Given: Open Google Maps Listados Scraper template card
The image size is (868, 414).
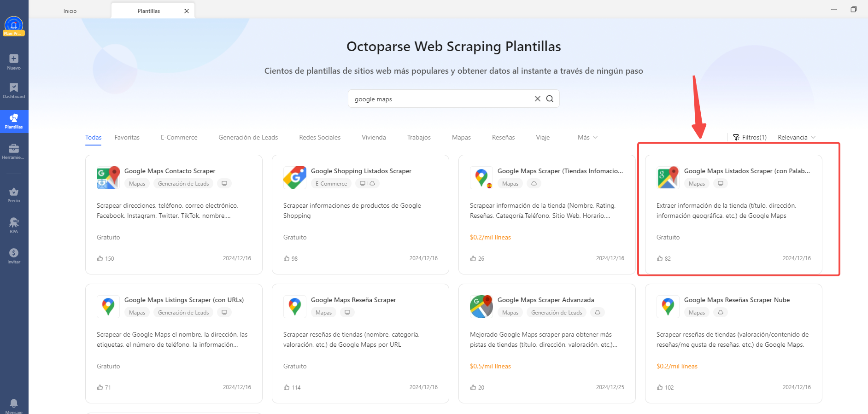Looking at the screenshot, I should tap(733, 214).
